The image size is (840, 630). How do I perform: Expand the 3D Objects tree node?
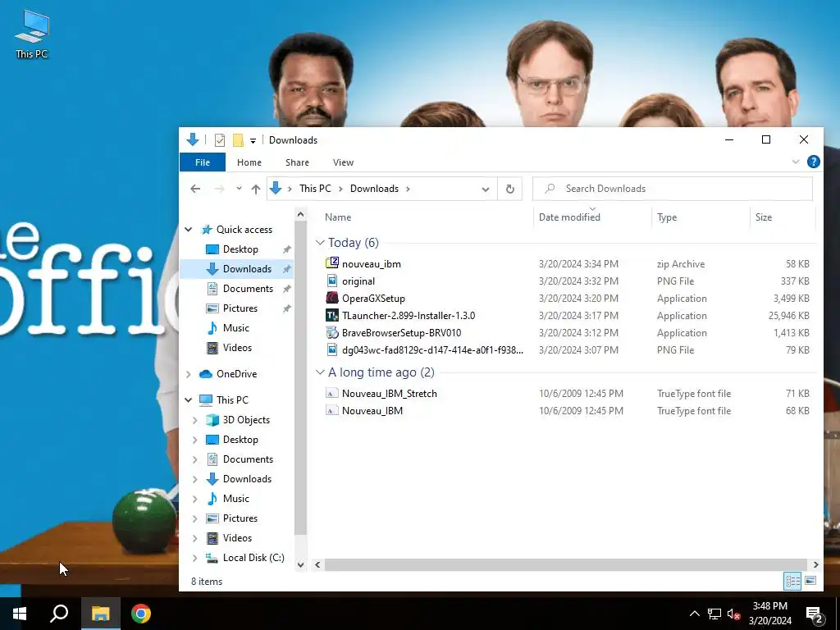[x=195, y=420]
